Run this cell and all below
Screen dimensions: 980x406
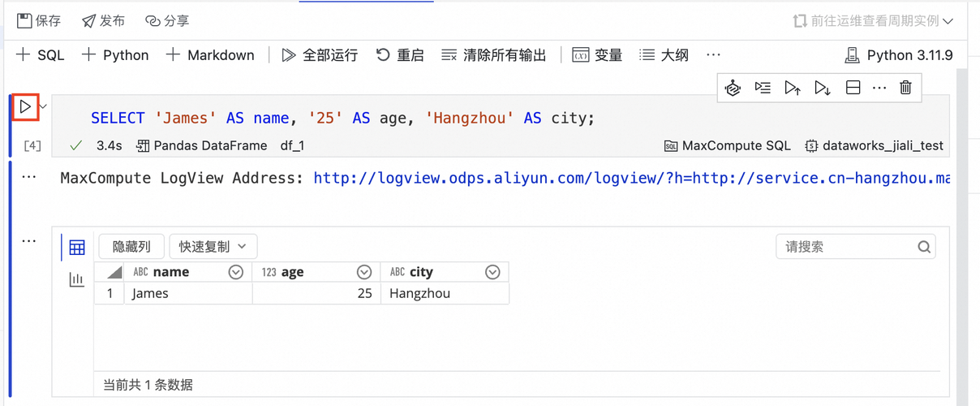(x=823, y=88)
